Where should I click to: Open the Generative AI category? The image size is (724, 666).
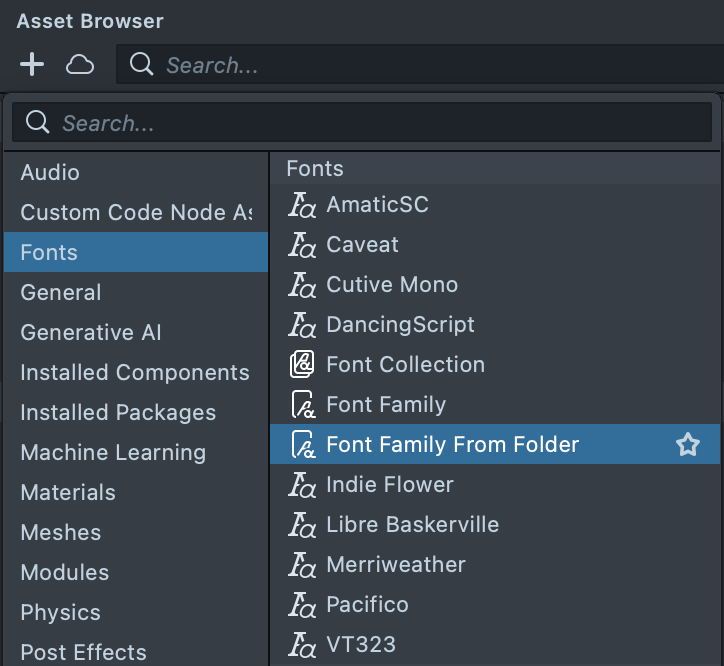(91, 333)
